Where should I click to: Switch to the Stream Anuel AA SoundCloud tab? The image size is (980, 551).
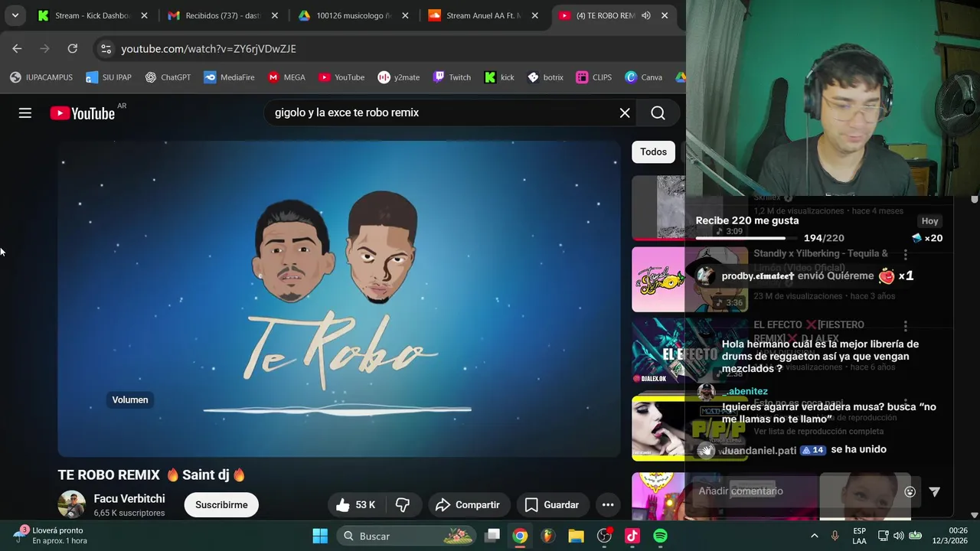point(484,15)
